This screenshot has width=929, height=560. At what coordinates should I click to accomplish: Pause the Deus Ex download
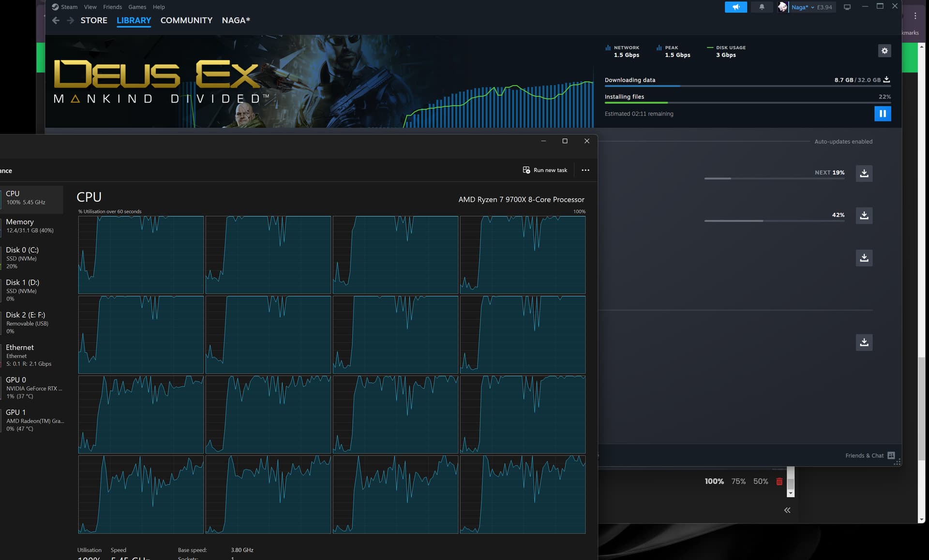(883, 114)
